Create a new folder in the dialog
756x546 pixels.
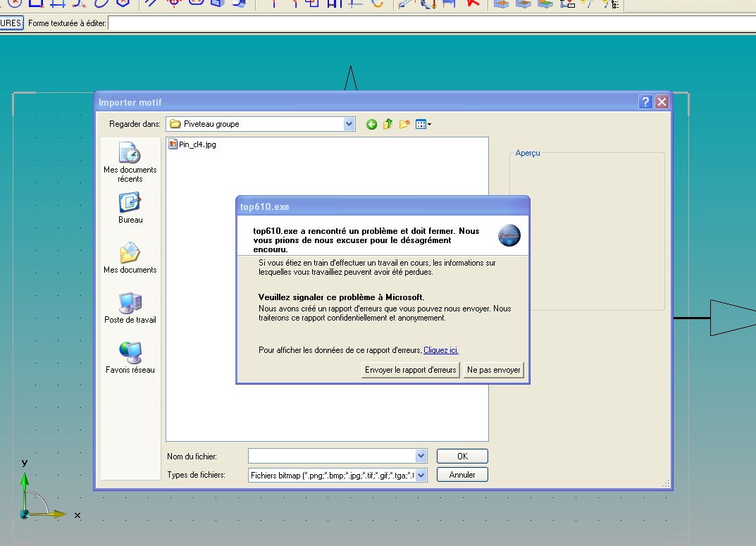[404, 124]
